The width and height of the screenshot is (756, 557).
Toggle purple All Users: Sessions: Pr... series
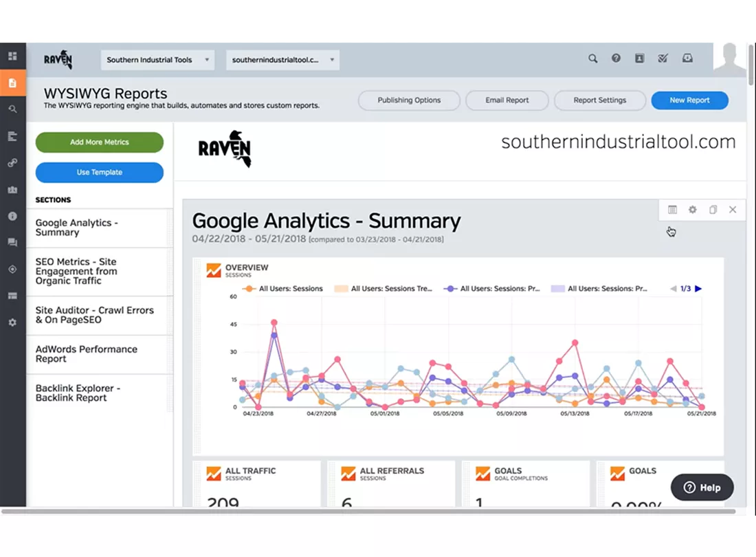click(x=492, y=288)
